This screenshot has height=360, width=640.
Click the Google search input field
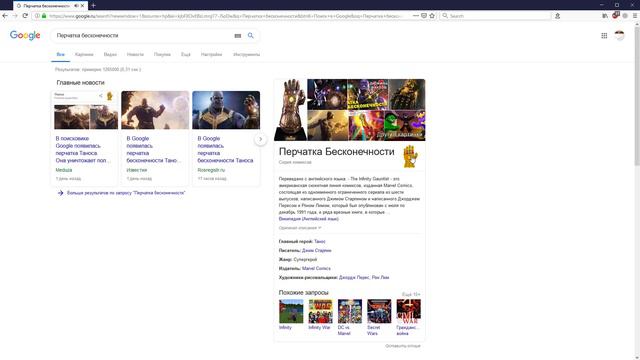click(x=143, y=36)
